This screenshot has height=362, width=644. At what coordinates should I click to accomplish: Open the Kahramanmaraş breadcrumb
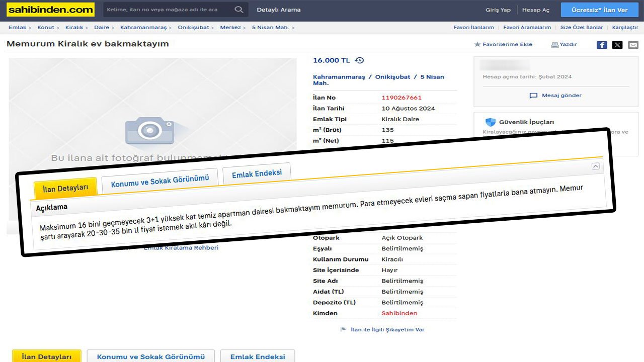pos(138,28)
